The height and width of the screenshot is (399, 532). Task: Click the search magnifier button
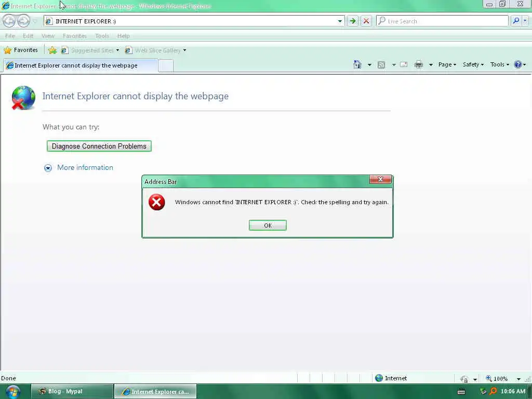coord(516,21)
